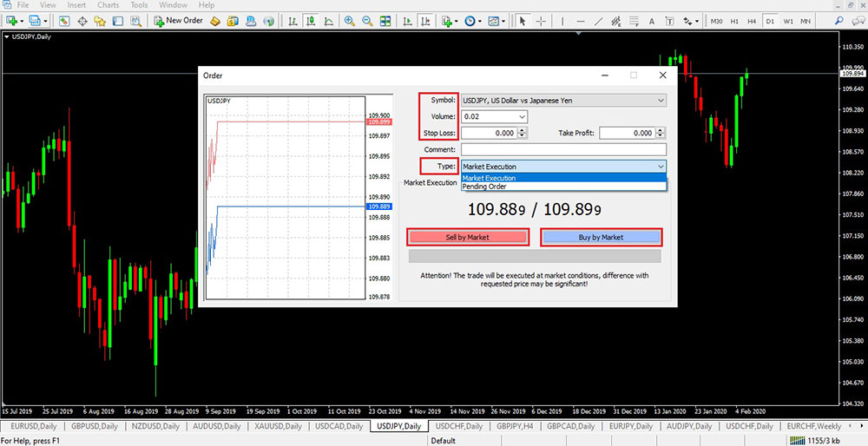Click Sell by Market button

pyautogui.click(x=468, y=237)
